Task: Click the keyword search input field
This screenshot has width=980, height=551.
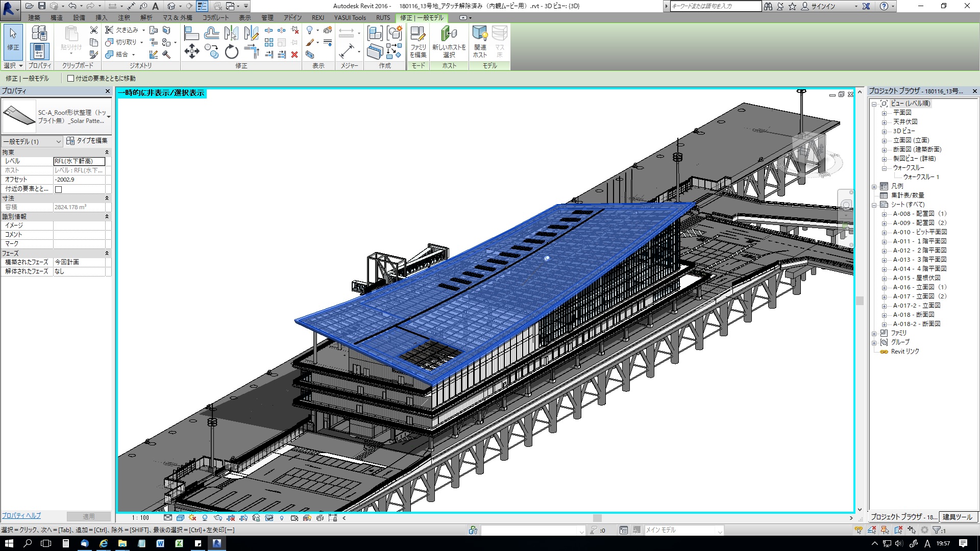Action: point(716,6)
